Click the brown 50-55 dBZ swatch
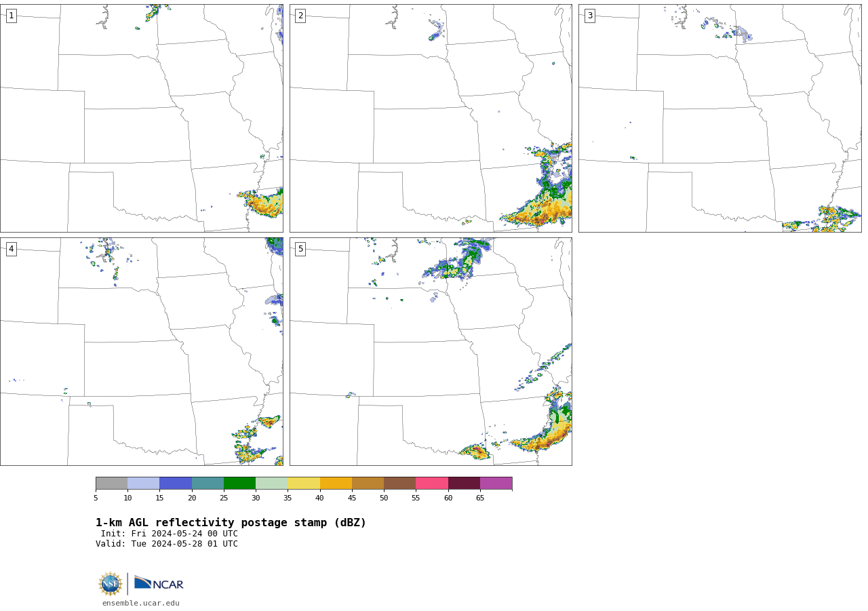Image resolution: width=868 pixels, height=611 pixels. tap(399, 484)
